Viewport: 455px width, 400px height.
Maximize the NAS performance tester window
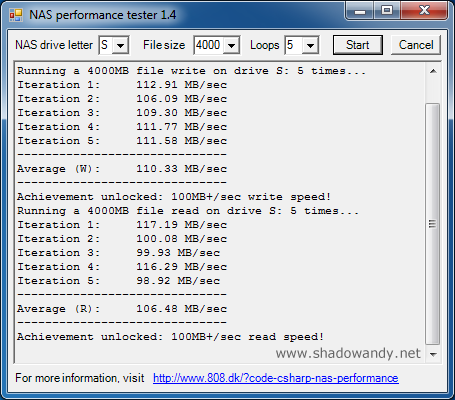click(387, 10)
